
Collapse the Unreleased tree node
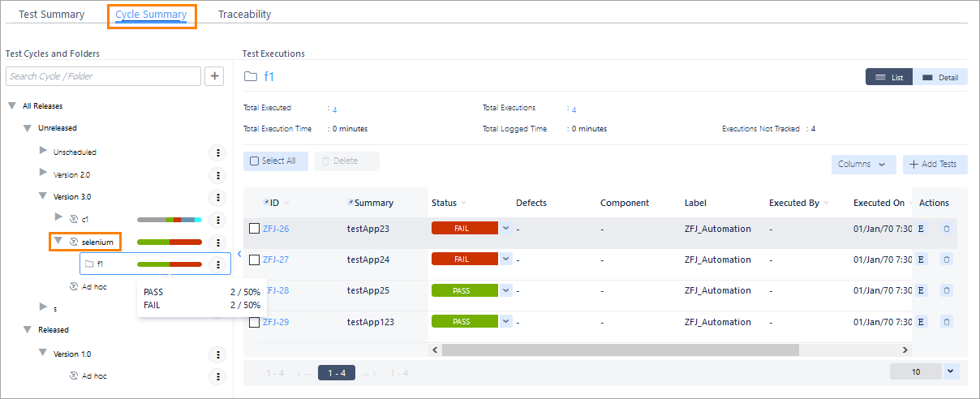pos(28,128)
